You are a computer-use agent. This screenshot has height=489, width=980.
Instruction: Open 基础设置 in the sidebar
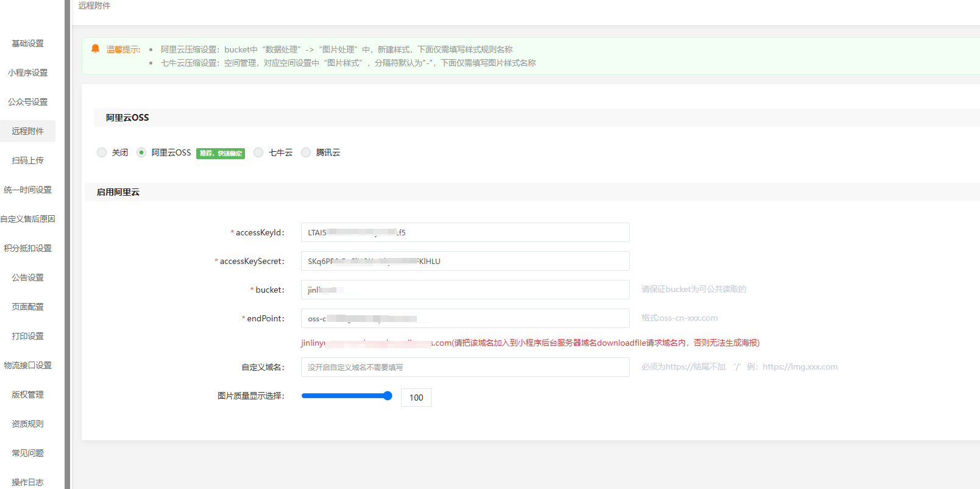coord(28,43)
